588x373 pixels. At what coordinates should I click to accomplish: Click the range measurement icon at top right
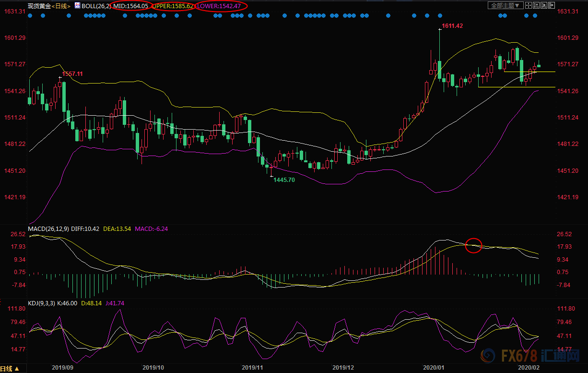tap(536, 5)
